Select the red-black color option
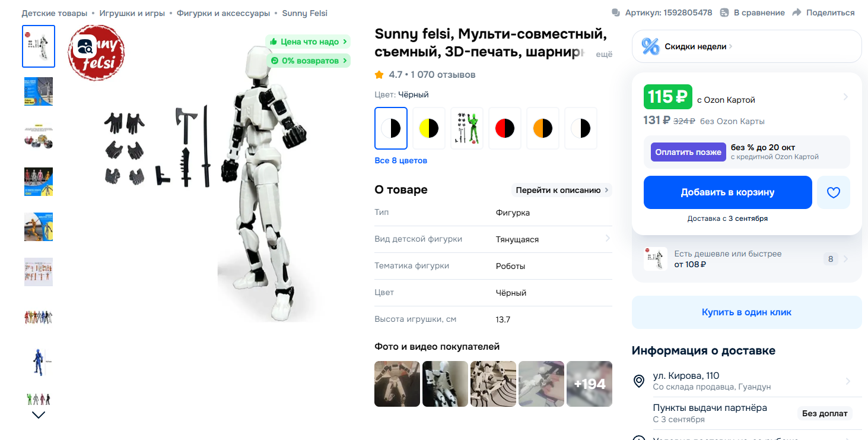This screenshot has height=440, width=868. point(505,128)
